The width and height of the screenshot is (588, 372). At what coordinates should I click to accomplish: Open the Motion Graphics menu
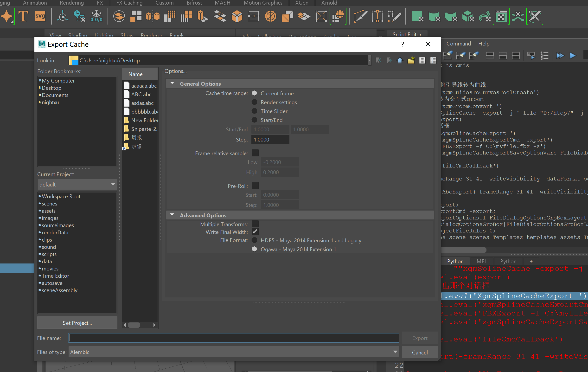(263, 3)
